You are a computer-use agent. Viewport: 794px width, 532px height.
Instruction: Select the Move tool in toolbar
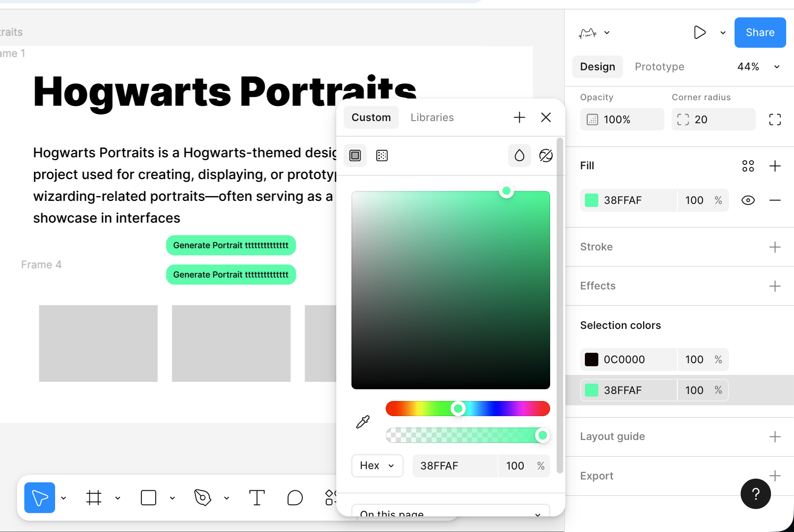(39, 498)
